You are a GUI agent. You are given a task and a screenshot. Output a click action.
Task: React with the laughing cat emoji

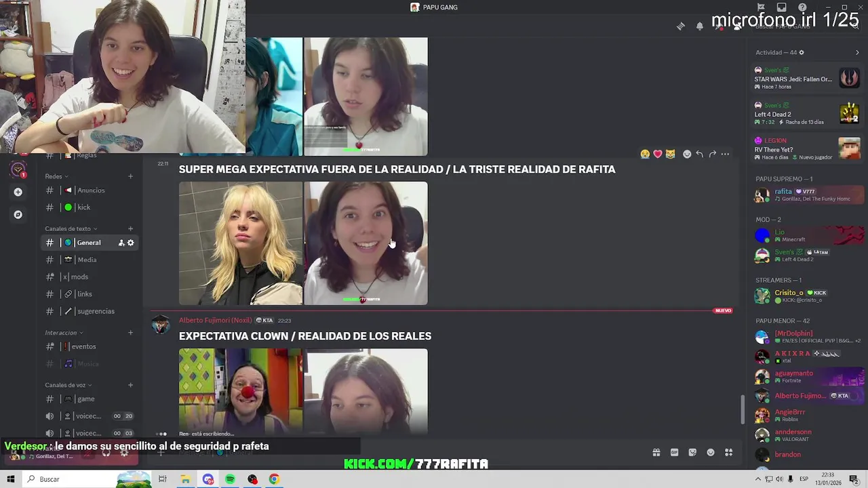coord(670,154)
